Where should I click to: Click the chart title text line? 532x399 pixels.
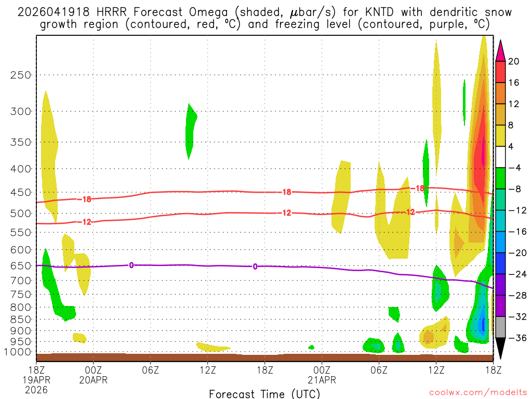[x=264, y=18]
